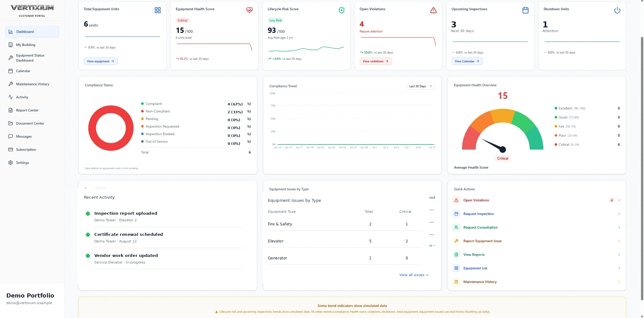Screen dimensions: 644x318
Task: Click the Equipment Status Dashboard wrench icon
Action: pyautogui.click(x=11, y=58)
